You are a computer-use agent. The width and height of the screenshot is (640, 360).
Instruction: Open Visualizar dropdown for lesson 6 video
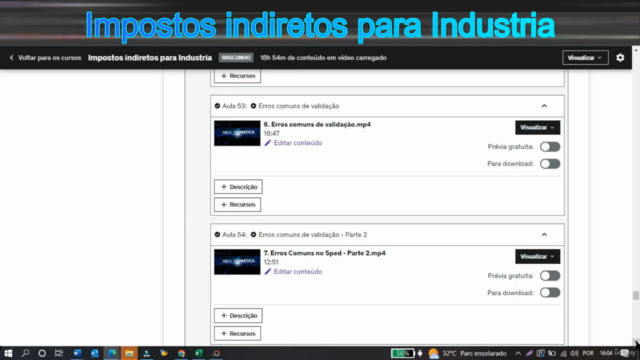click(538, 127)
